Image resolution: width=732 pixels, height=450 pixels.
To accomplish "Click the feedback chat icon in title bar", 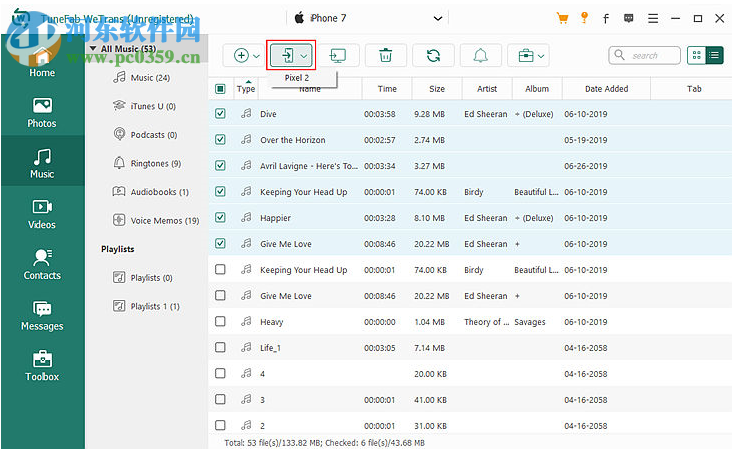I will pyautogui.click(x=629, y=18).
